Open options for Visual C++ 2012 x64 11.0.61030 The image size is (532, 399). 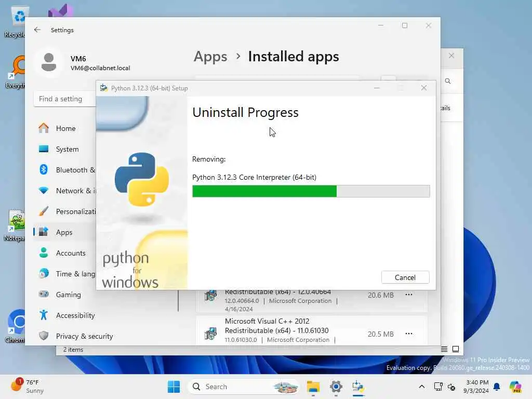[409, 334]
